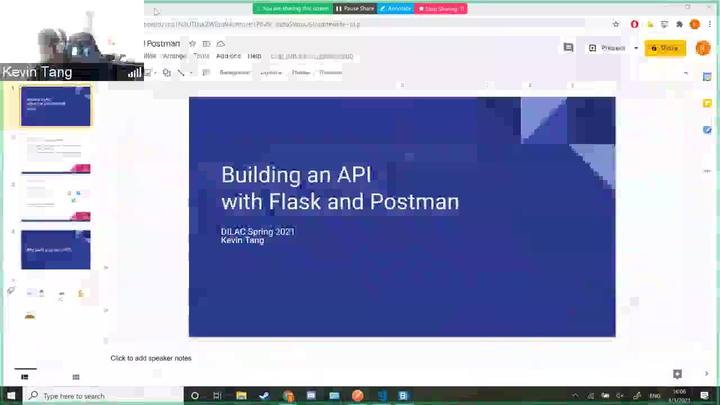The width and height of the screenshot is (720, 405).
Task: Bookmark this page with the star icon
Action: point(616,24)
